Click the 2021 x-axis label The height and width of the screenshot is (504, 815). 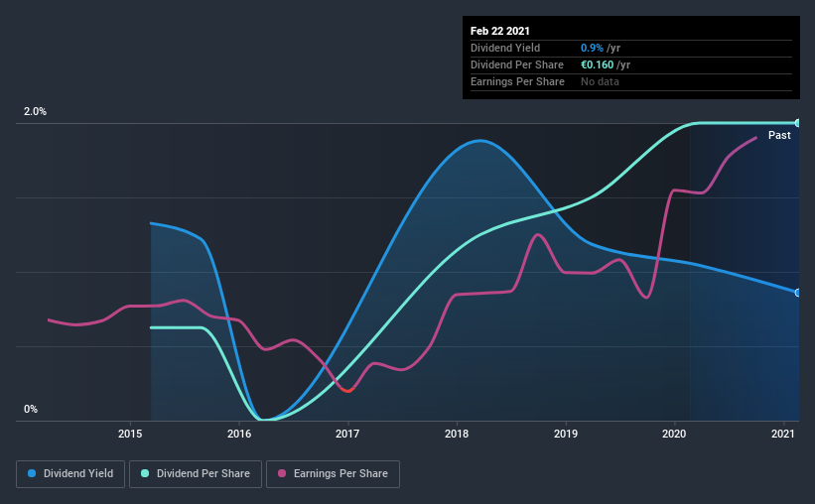point(783,434)
